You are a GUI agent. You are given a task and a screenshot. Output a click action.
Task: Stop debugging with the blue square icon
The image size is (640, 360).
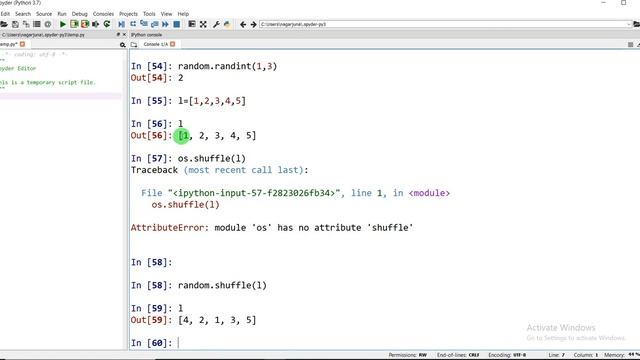pos(176,24)
